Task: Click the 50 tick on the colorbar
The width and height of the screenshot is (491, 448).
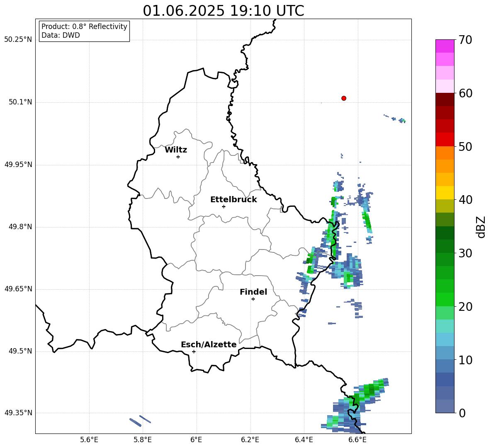Action: (x=465, y=146)
